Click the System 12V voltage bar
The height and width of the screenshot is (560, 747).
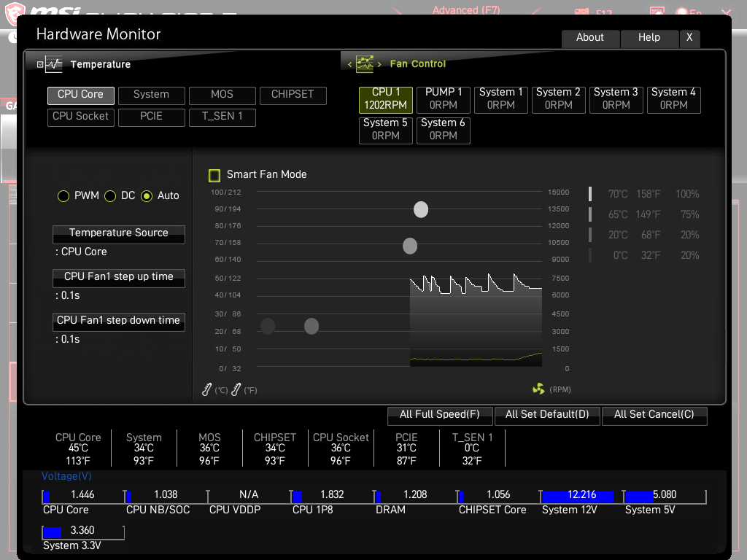(581, 496)
